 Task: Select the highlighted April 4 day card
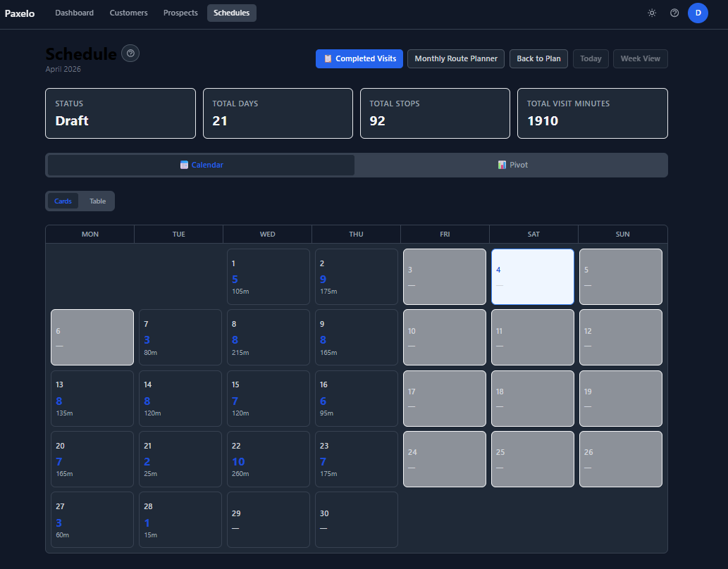(x=532, y=276)
